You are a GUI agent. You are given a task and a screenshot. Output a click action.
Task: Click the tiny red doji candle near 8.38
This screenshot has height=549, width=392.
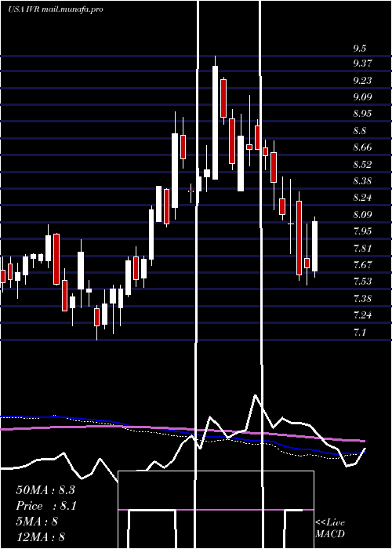point(191,191)
